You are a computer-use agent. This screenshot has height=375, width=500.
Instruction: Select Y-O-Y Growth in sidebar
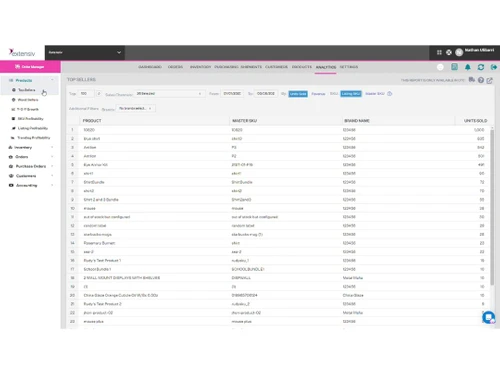click(28, 109)
